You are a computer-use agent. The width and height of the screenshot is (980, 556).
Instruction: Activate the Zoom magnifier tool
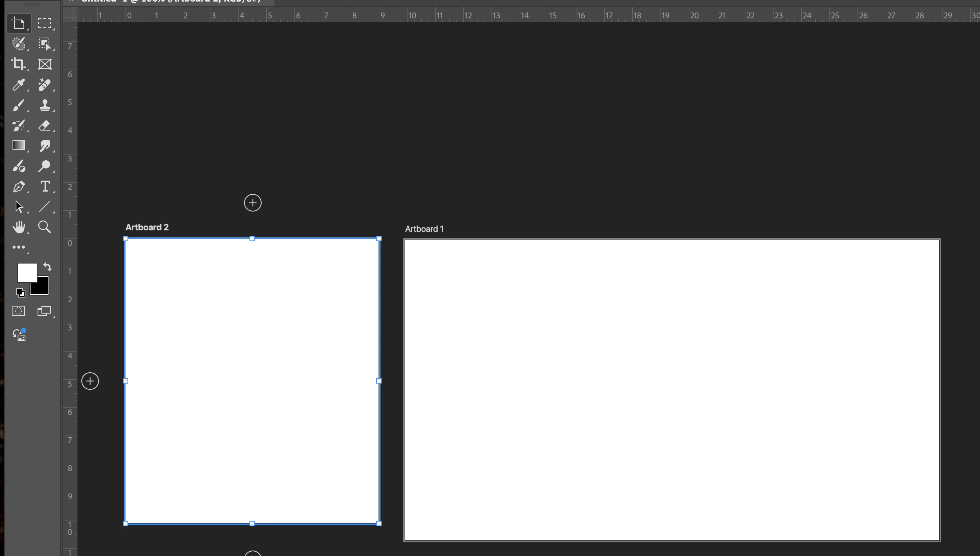(44, 227)
